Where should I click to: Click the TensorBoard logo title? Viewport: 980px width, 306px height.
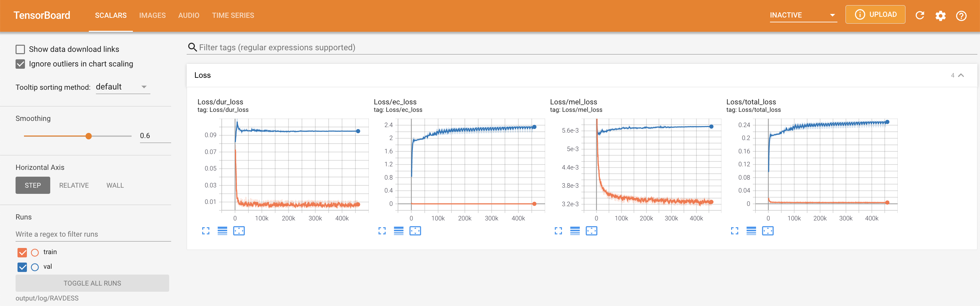pos(42,15)
